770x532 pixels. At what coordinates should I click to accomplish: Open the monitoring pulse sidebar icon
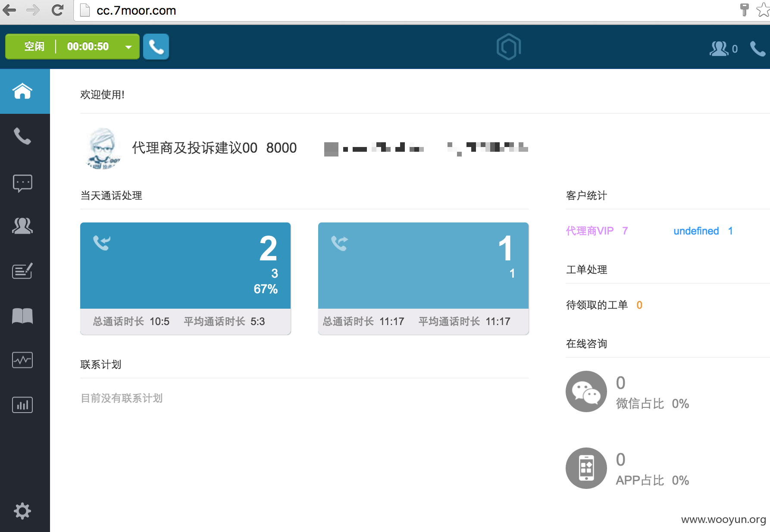tap(22, 360)
